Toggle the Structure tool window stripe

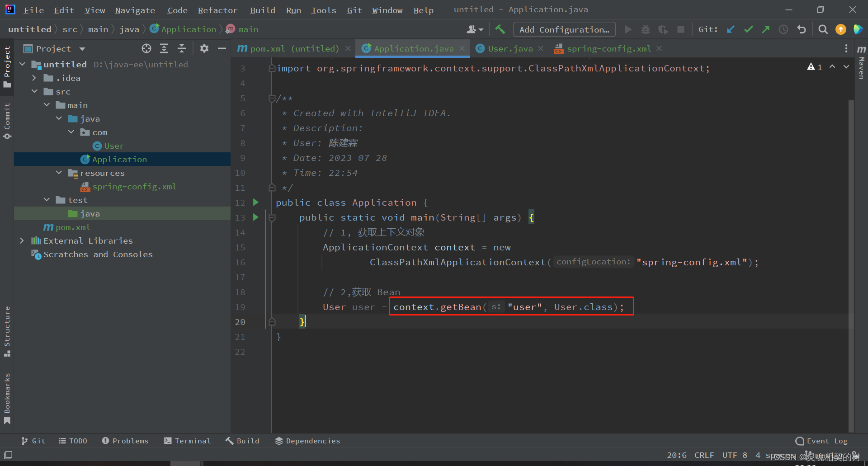point(7,332)
